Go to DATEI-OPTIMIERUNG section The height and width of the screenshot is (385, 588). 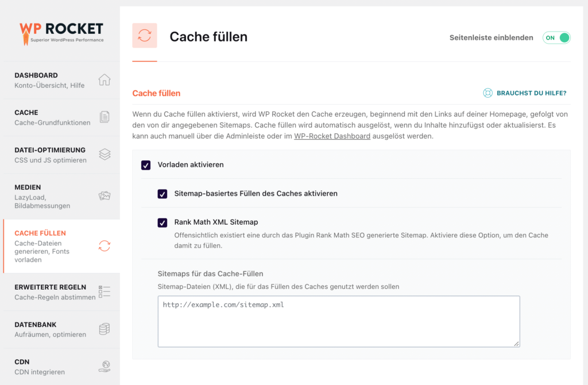(x=61, y=155)
